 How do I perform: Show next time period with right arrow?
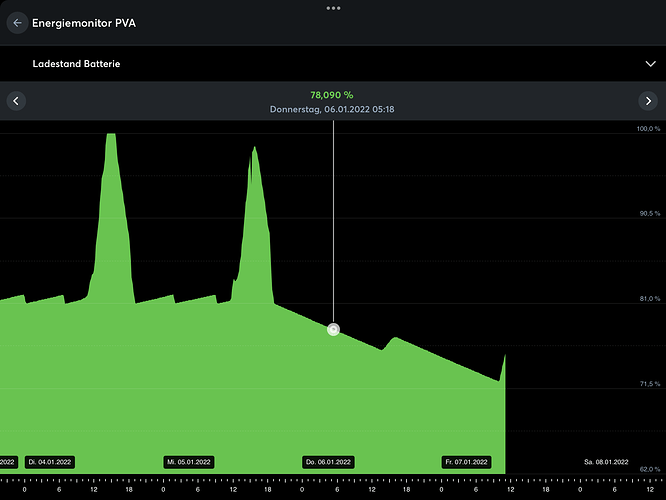point(648,101)
